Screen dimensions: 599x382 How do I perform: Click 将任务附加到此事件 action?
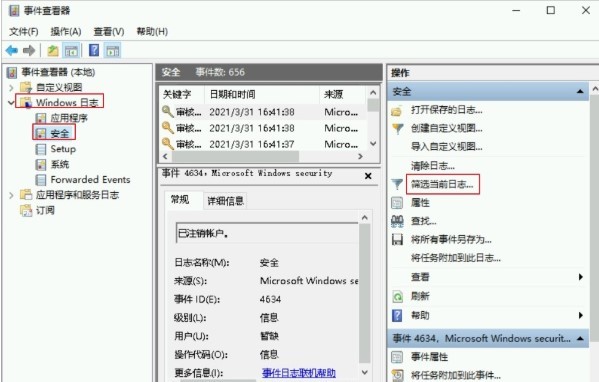pyautogui.click(x=455, y=375)
